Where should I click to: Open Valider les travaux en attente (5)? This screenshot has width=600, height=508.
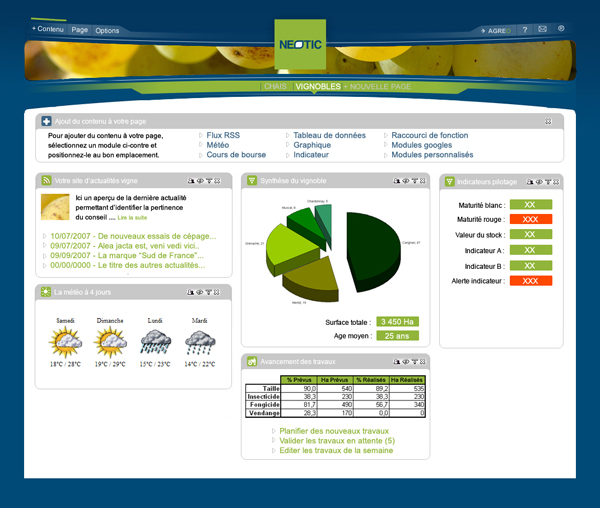(337, 441)
